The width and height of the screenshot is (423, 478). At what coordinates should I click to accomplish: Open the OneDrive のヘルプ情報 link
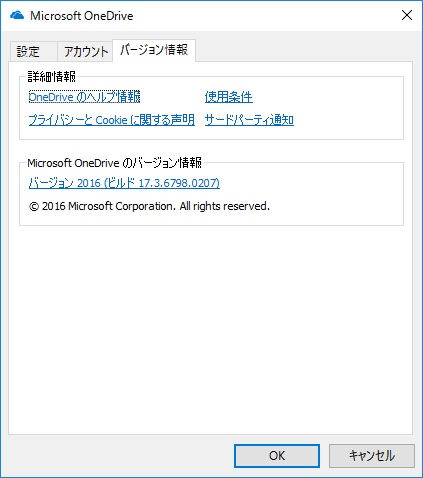click(84, 97)
